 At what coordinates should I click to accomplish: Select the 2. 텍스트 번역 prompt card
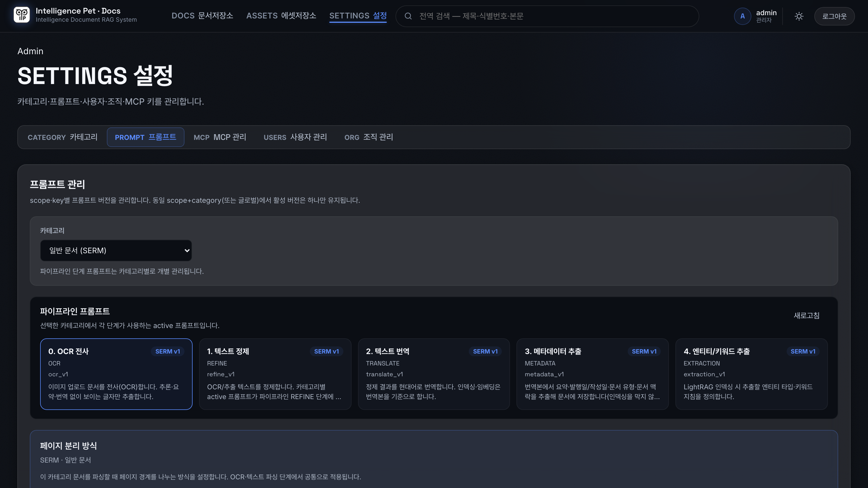[434, 374]
